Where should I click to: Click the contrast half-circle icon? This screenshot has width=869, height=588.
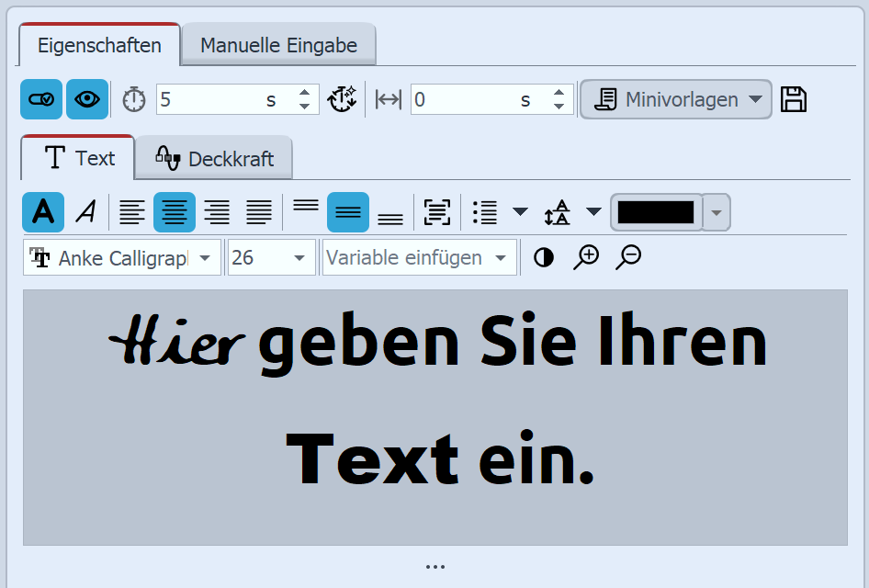(544, 257)
